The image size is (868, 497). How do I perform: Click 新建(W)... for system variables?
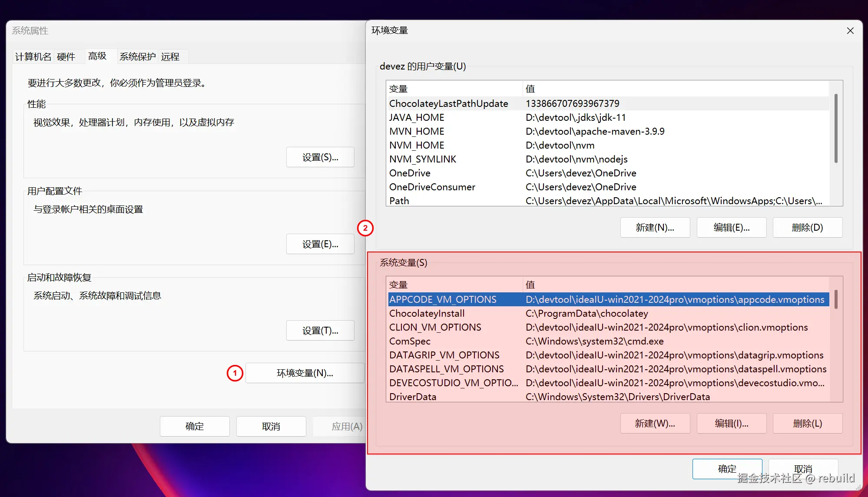point(655,424)
